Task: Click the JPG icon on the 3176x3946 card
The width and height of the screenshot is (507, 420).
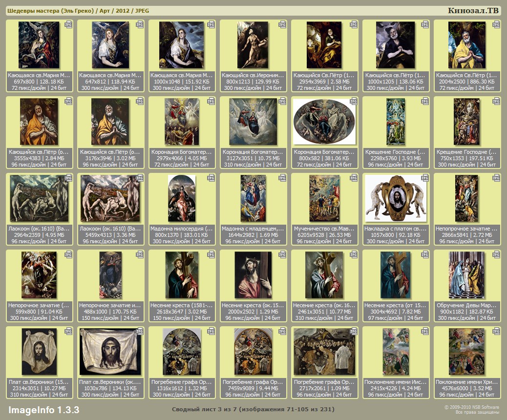Action: [x=140, y=101]
